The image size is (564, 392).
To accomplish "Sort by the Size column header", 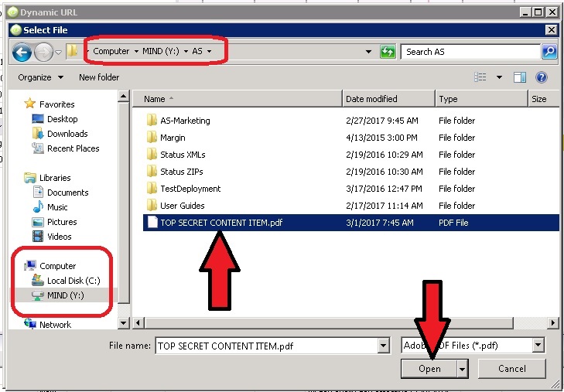I will click(543, 99).
